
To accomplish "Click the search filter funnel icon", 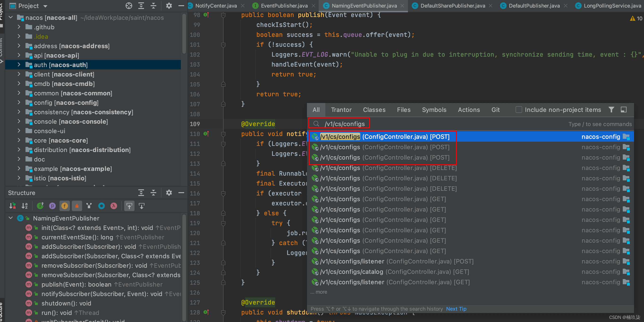I will (611, 110).
